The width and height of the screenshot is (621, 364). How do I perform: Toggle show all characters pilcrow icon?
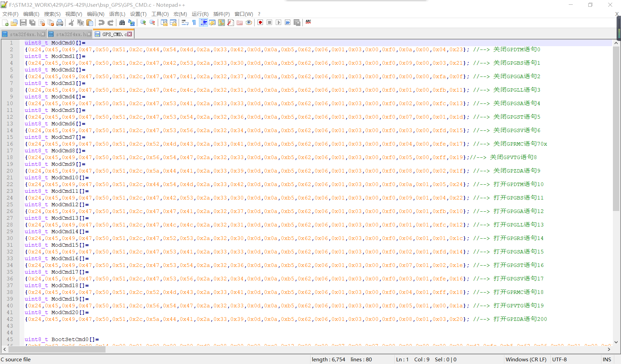point(194,23)
